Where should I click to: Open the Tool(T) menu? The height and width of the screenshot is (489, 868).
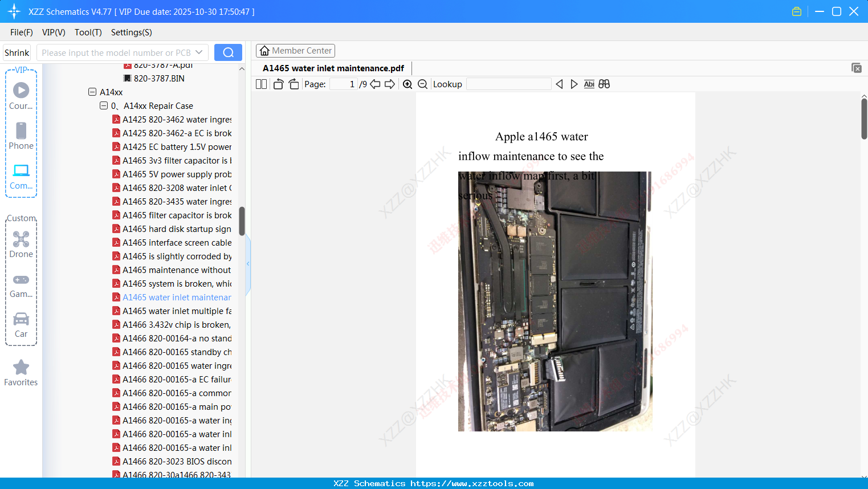coord(88,32)
